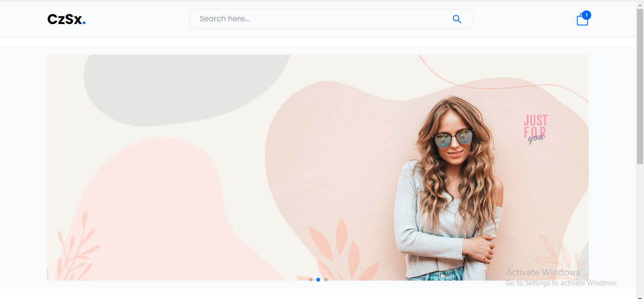Click the magnifying glass search icon
Image resolution: width=644 pixels, height=299 pixels.
(456, 19)
